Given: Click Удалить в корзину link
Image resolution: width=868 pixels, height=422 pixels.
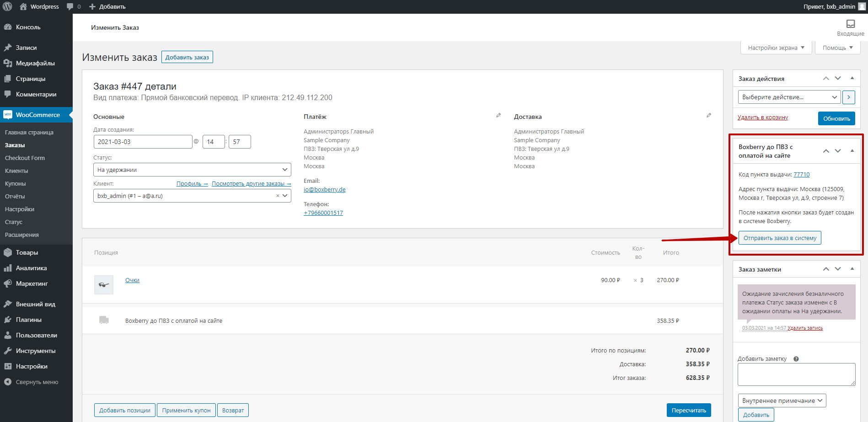Looking at the screenshot, I should [x=763, y=118].
